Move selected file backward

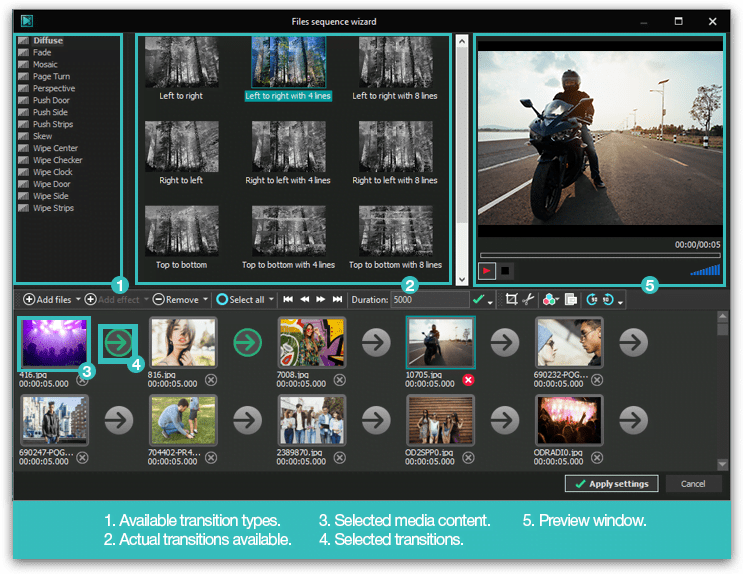tap(305, 299)
